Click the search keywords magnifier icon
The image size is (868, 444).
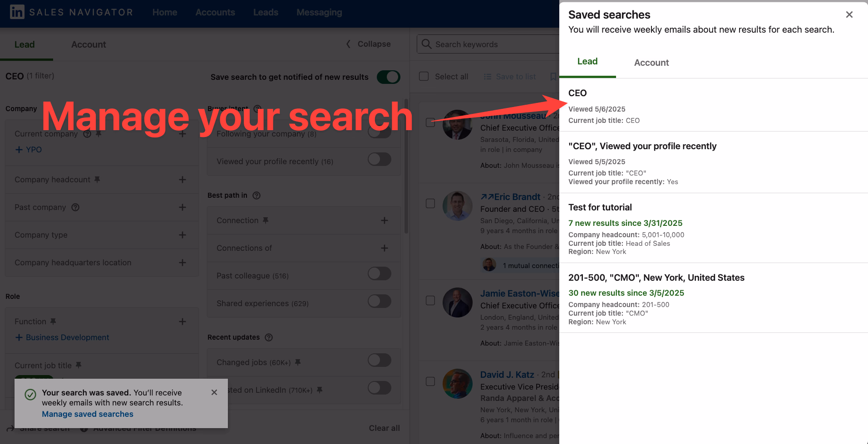(426, 44)
